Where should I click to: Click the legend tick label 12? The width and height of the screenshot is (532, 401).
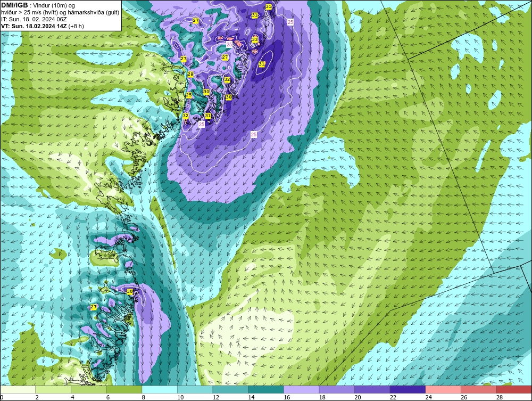pos(216,397)
